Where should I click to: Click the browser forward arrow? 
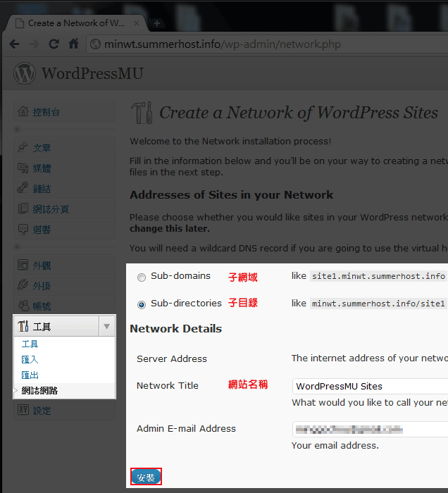pyautogui.click(x=34, y=44)
